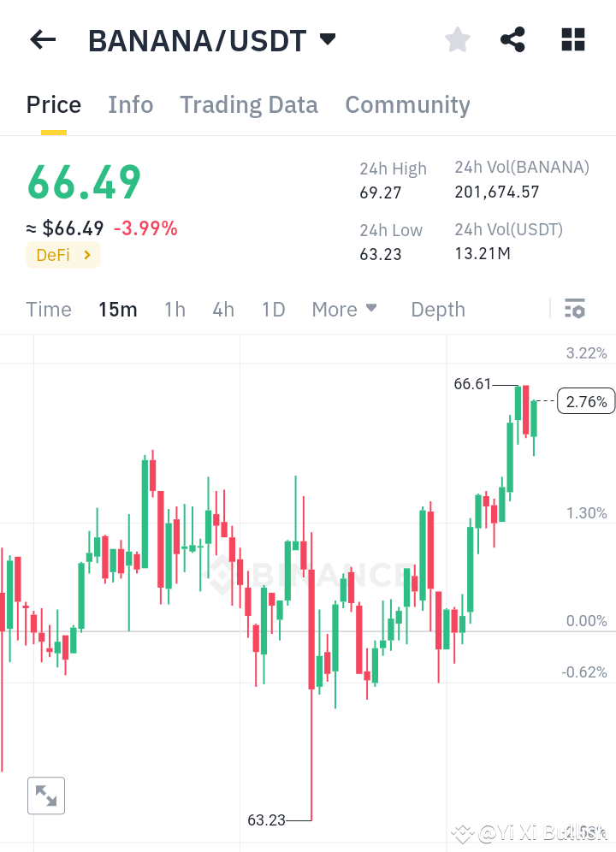This screenshot has height=852, width=616.
Task: Tap the fullscreen chart expand icon
Action: point(46,795)
